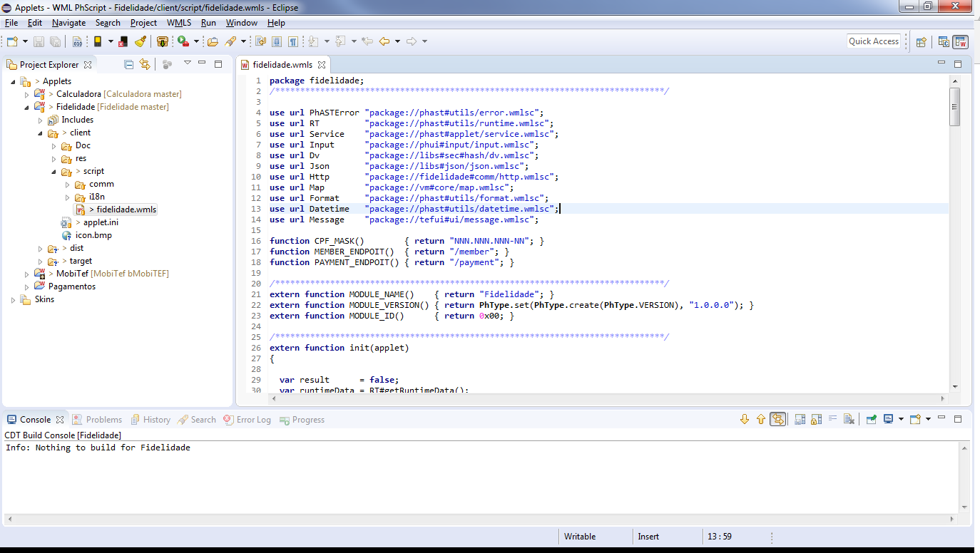The image size is (980, 553).
Task: Open the Display Selected Console dropdown
Action: 902,419
